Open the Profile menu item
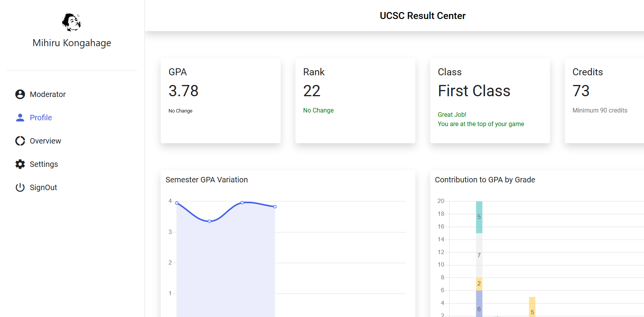 pyautogui.click(x=41, y=118)
